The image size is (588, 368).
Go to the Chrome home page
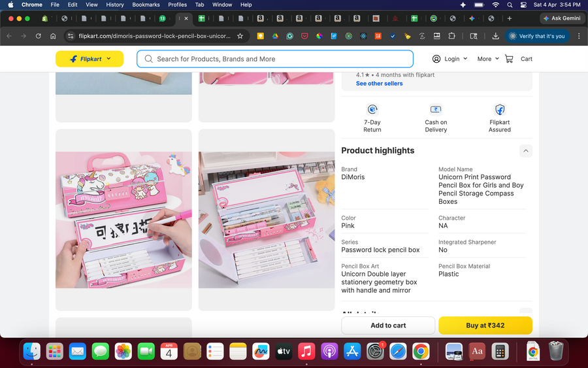coord(53,36)
